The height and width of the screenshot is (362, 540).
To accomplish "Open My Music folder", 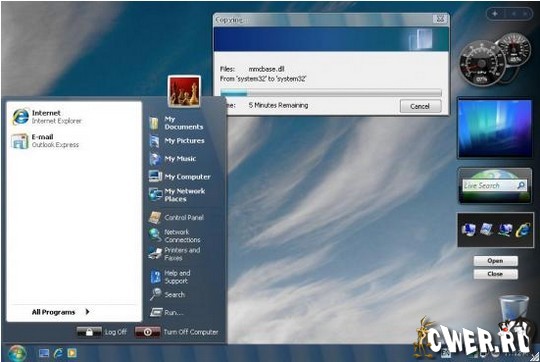I will pyautogui.click(x=173, y=159).
